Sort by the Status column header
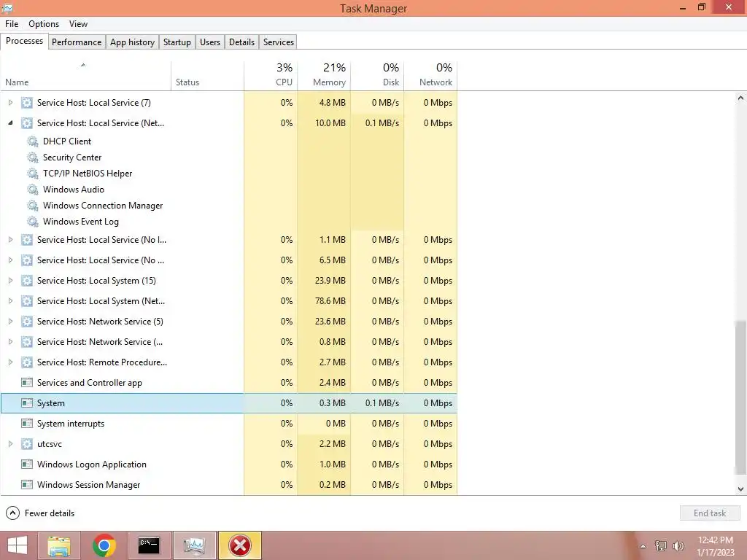747x560 pixels. [208, 76]
